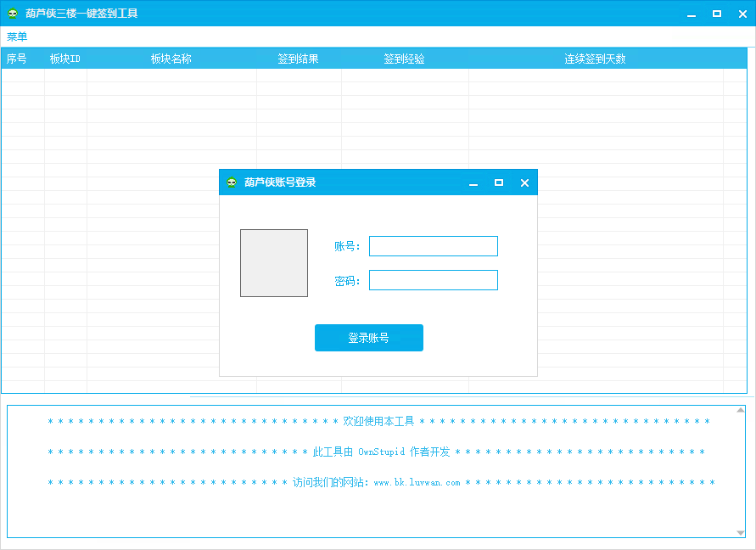Select the 板块名称 column header
Viewport: 756px width, 550px height.
[x=171, y=59]
